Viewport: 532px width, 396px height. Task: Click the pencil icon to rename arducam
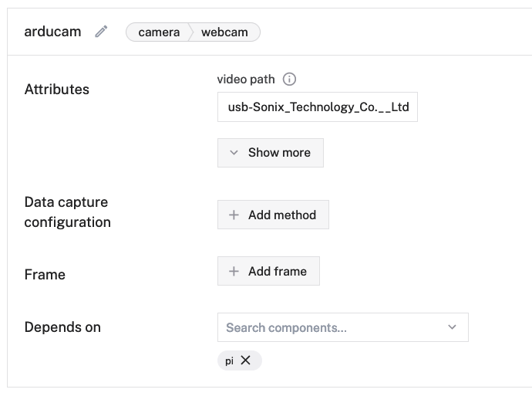click(101, 32)
